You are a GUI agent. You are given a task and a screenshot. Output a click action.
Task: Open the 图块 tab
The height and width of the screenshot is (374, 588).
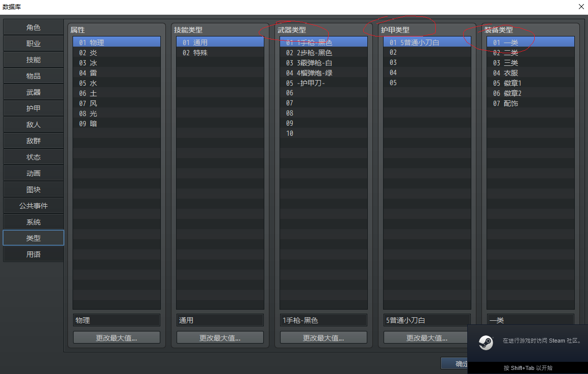[x=33, y=190]
